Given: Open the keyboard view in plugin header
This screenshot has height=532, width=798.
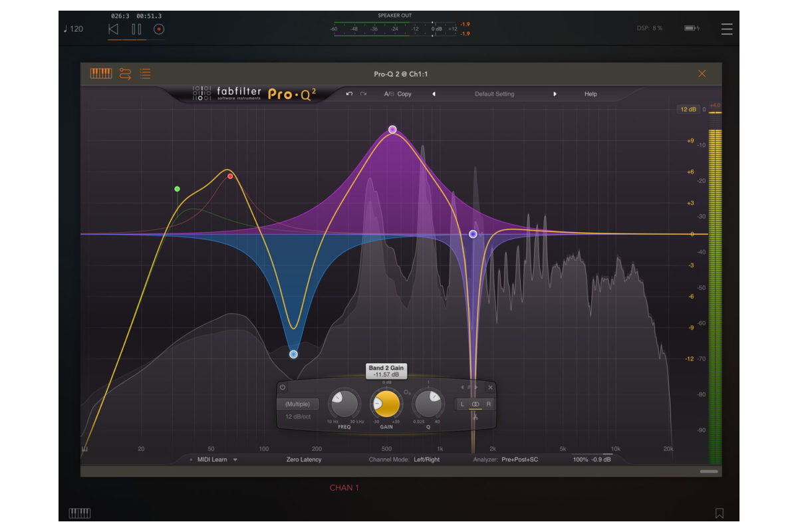Looking at the screenshot, I should click(x=101, y=74).
